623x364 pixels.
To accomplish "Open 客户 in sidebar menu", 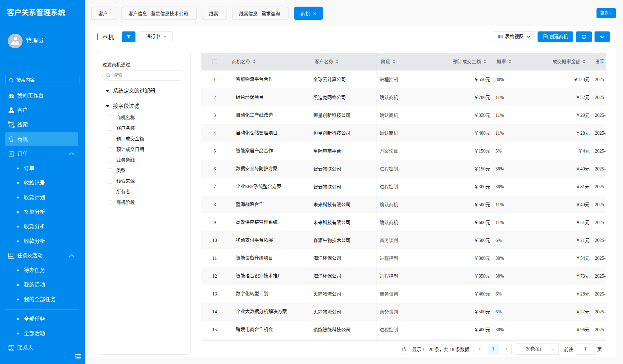I will [42, 110].
